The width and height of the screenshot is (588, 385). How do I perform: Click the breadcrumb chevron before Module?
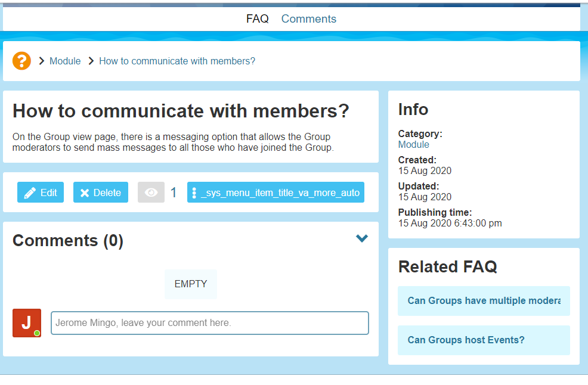[42, 61]
